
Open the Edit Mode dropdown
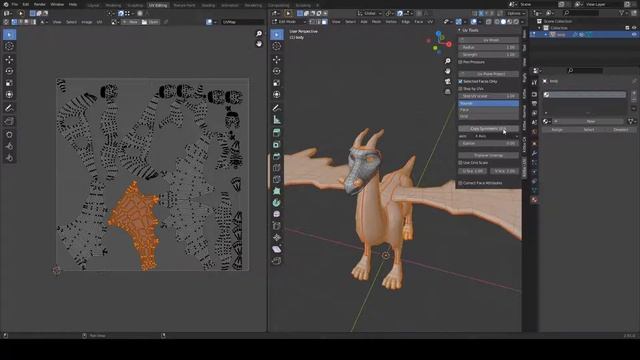pyautogui.click(x=289, y=22)
